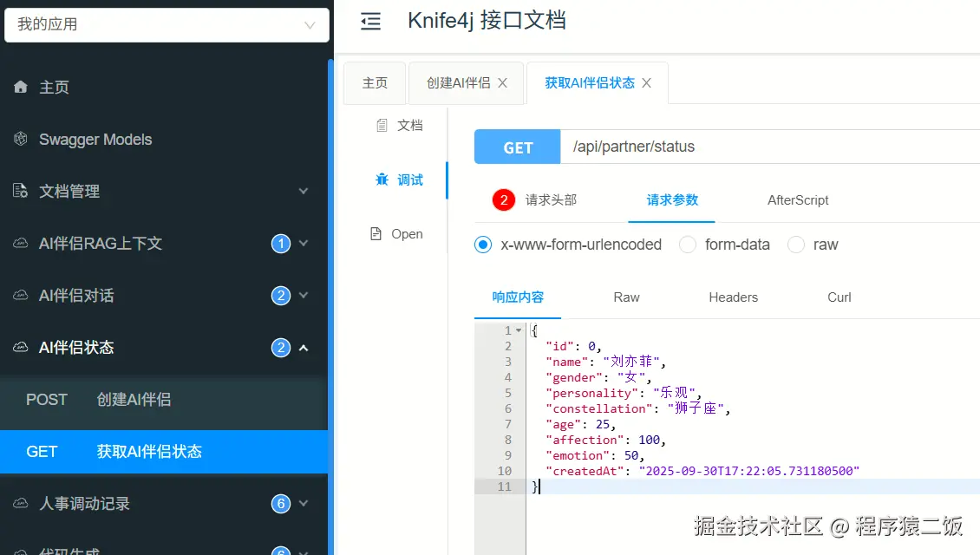Open the 请求参数 tab

coord(672,200)
